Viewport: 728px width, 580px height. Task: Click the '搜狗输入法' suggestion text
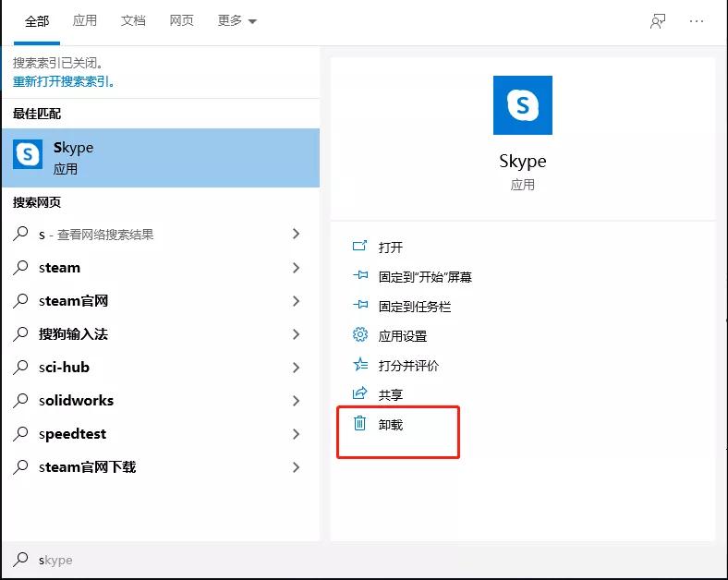click(x=73, y=334)
